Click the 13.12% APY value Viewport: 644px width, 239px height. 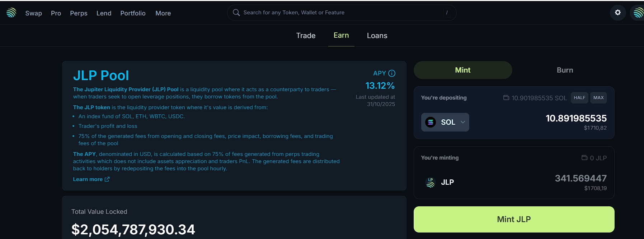coord(380,86)
